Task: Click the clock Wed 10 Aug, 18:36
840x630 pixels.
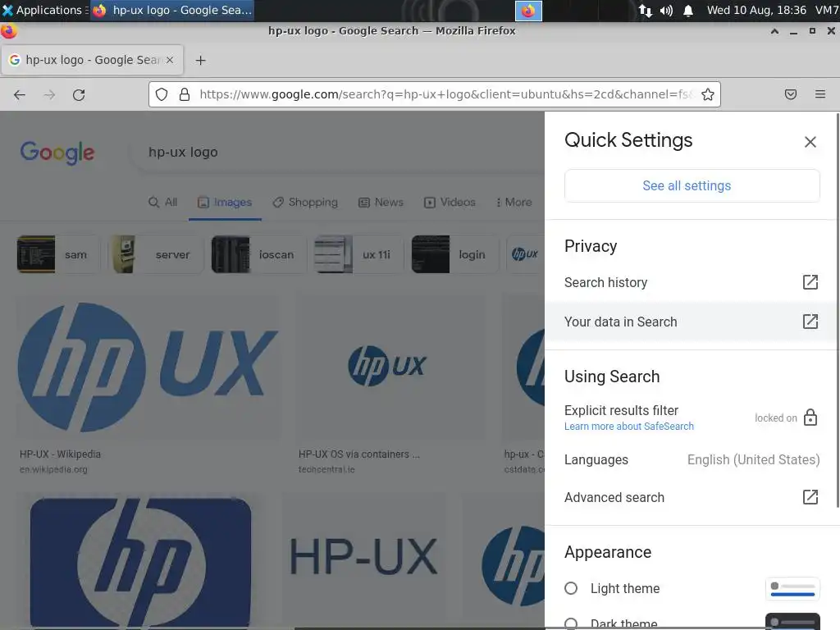Action: pos(756,10)
